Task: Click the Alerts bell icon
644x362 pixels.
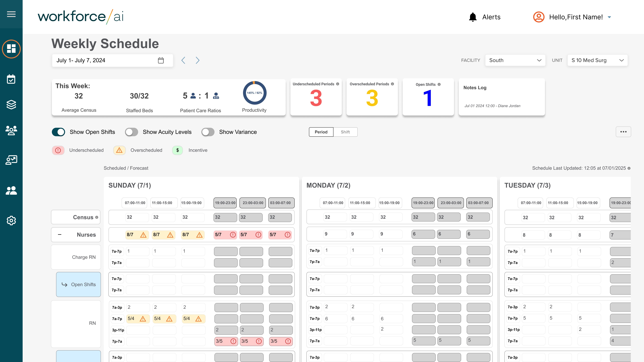Action: (x=473, y=17)
